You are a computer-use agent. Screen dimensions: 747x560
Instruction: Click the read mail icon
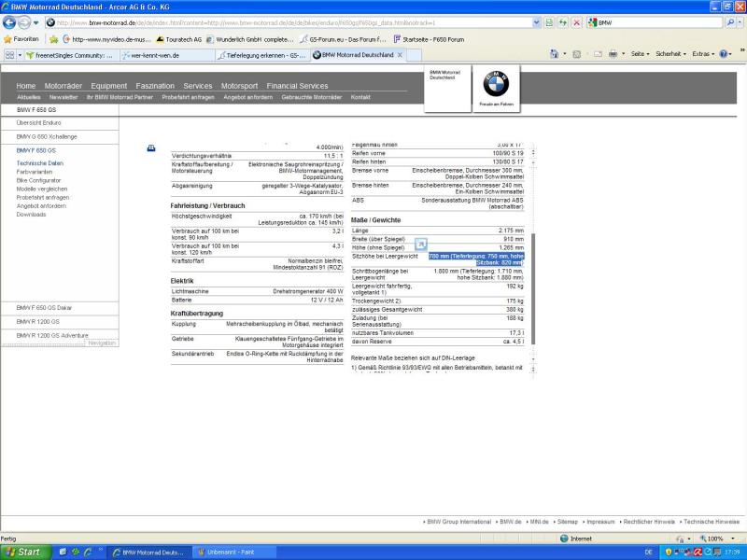tap(598, 54)
